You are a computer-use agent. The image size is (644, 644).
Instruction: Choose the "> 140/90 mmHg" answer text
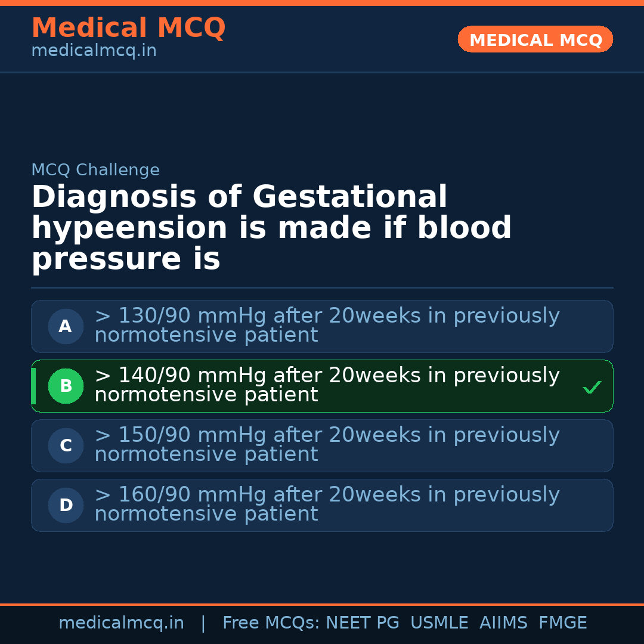327,385
